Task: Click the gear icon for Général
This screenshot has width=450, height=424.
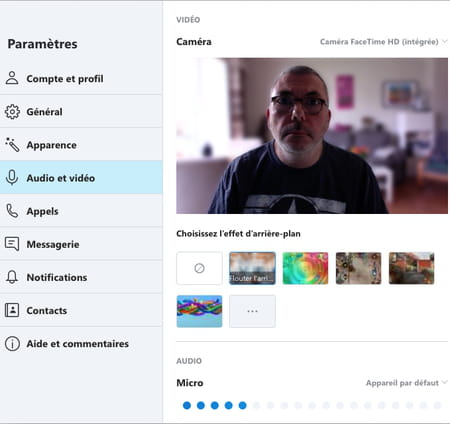Action: (12, 111)
